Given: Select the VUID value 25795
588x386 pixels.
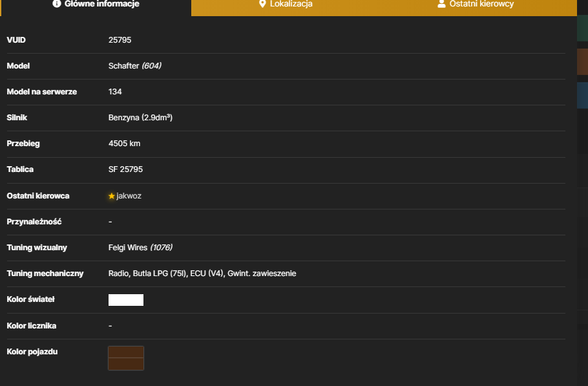Looking at the screenshot, I should pyautogui.click(x=120, y=39).
